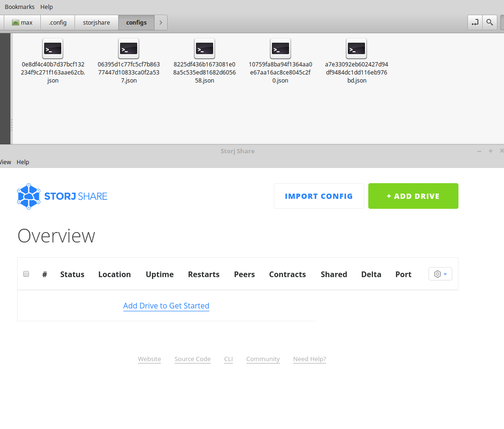The height and width of the screenshot is (429, 504).
Task: Open the Bookmarks menu
Action: pos(19,7)
